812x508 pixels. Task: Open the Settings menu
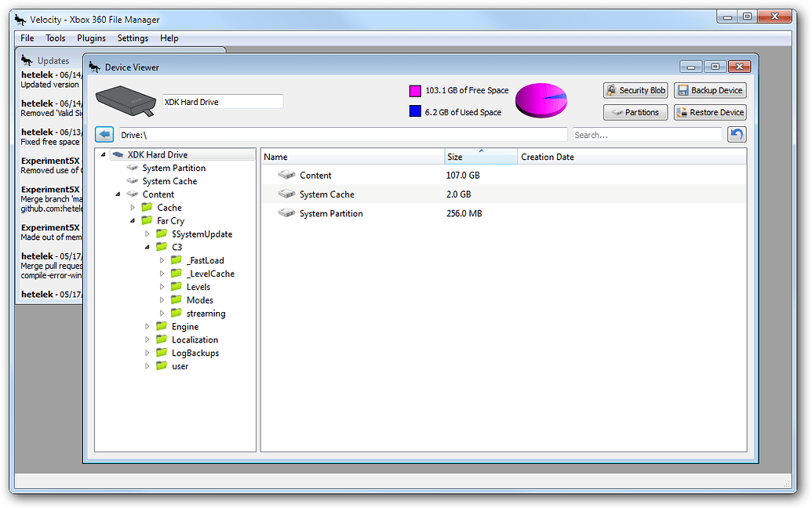point(133,38)
